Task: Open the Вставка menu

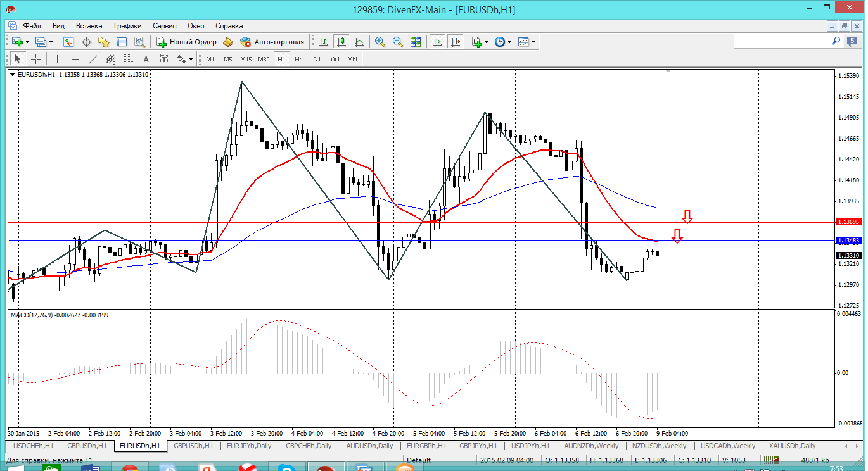Action: (x=89, y=26)
